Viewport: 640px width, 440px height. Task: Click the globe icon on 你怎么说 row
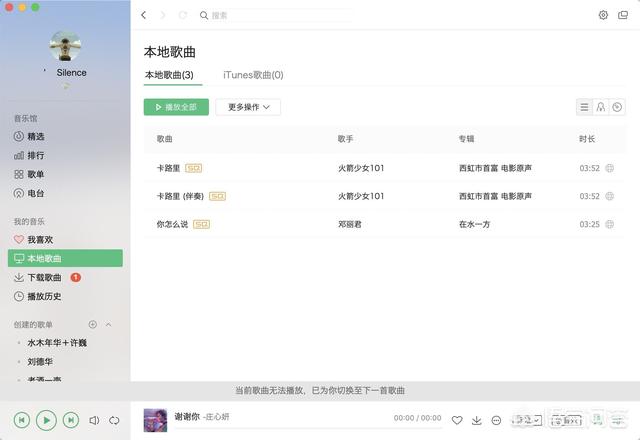609,224
